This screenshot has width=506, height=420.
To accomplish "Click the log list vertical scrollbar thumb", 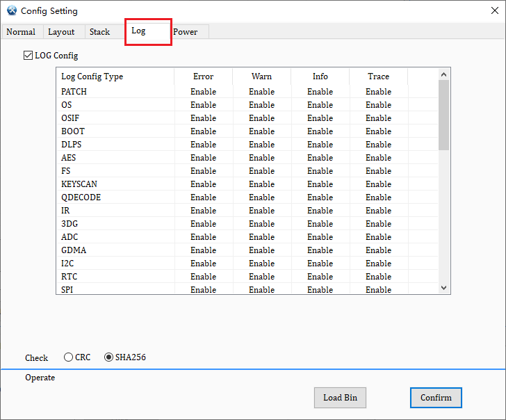I will point(444,115).
